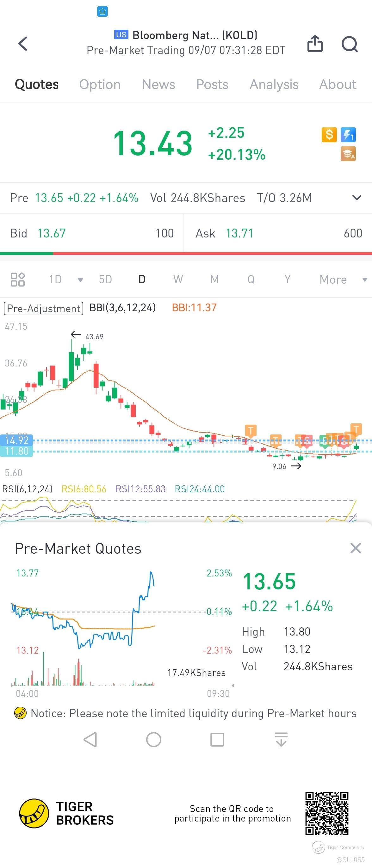Image resolution: width=372 pixels, height=868 pixels.
Task: Expand the pre-market quote details chevron
Action: [356, 198]
